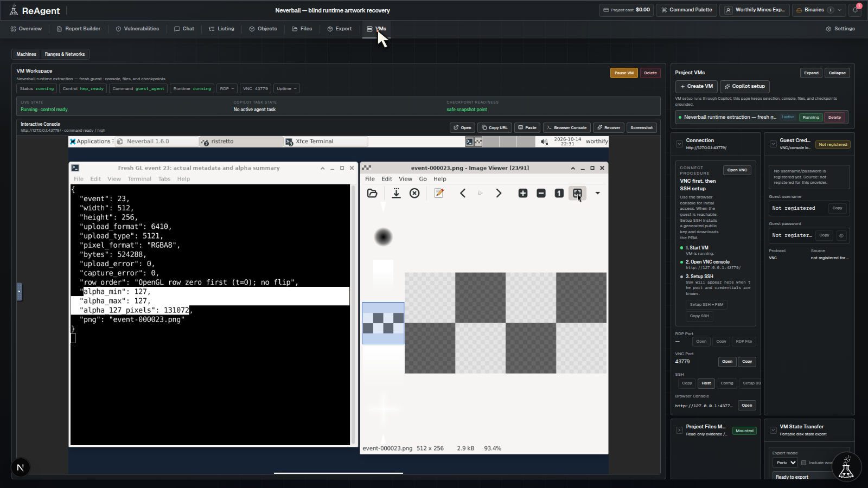Start slideshow with the play icon
This screenshot has height=488, width=868.
[480, 193]
